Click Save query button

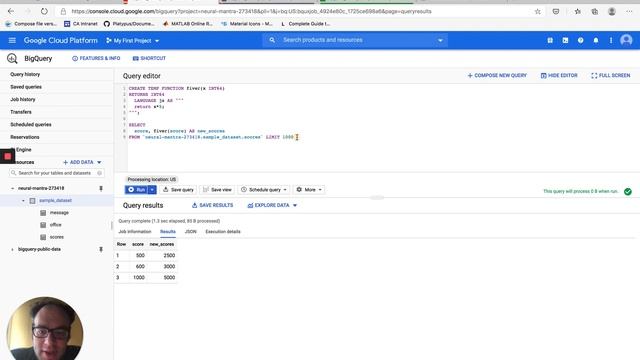point(178,189)
